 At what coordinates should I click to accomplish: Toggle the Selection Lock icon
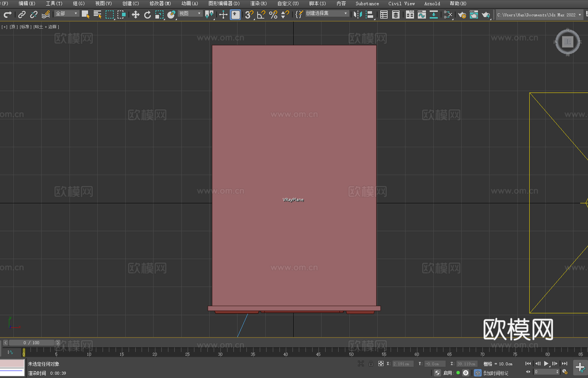coord(371,364)
